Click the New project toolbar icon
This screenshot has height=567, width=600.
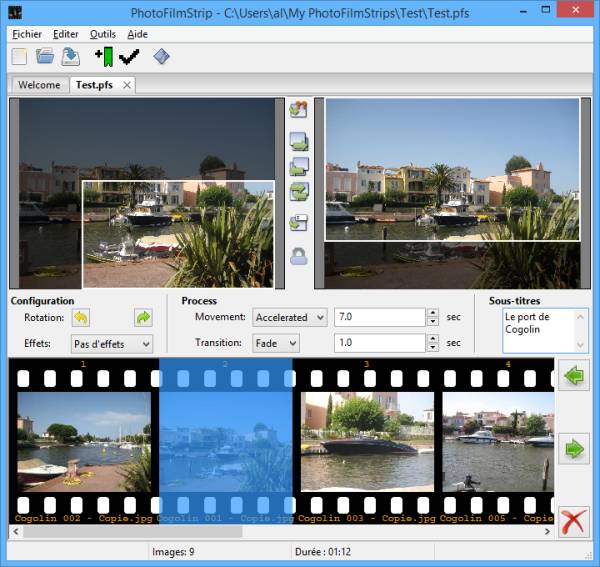coord(19,57)
